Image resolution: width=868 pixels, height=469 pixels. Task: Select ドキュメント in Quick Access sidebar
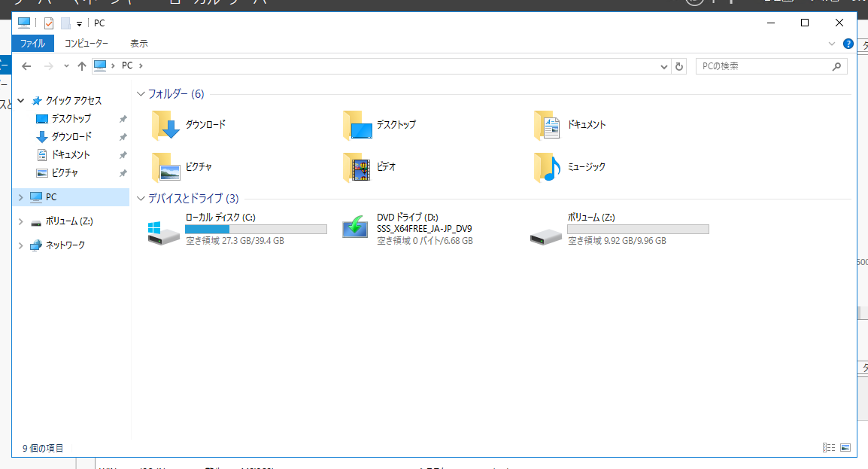(x=70, y=154)
